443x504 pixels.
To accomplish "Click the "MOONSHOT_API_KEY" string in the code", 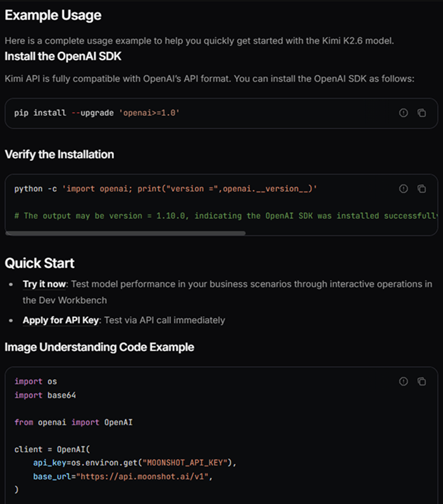I will (185, 463).
